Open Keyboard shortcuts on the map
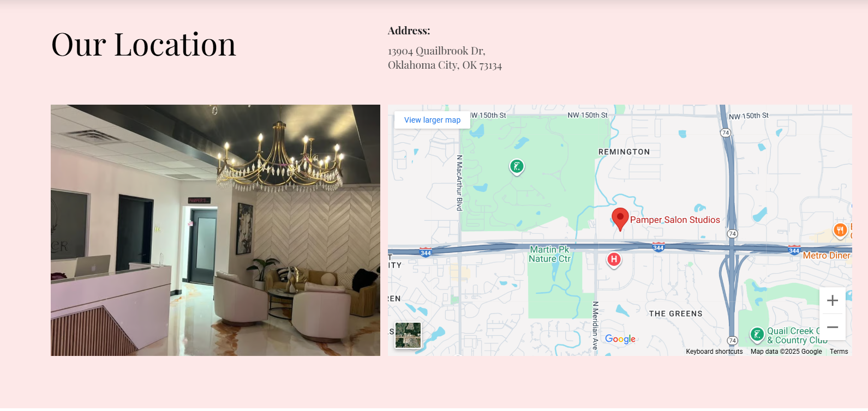This screenshot has height=411, width=868. click(x=714, y=352)
